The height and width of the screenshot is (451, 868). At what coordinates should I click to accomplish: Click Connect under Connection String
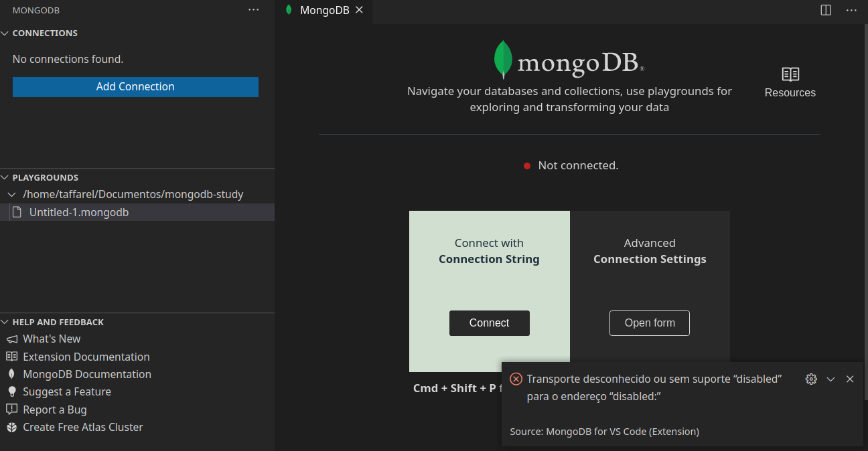pos(489,323)
